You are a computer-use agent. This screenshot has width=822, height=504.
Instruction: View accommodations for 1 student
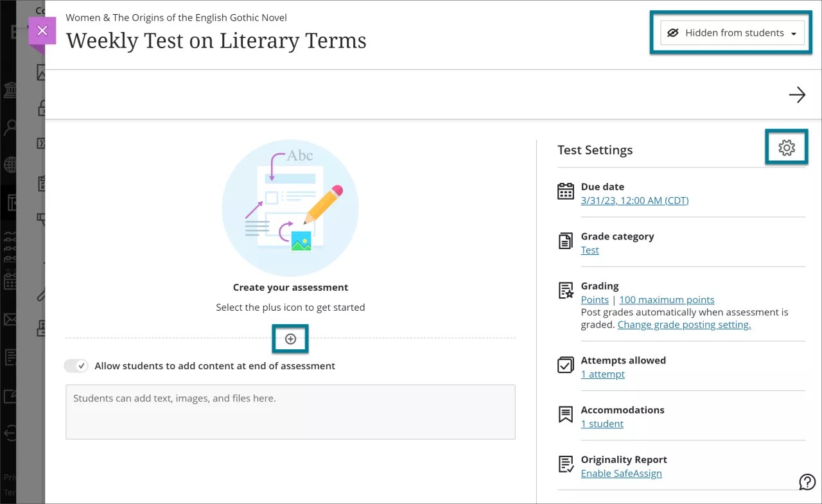pos(602,424)
